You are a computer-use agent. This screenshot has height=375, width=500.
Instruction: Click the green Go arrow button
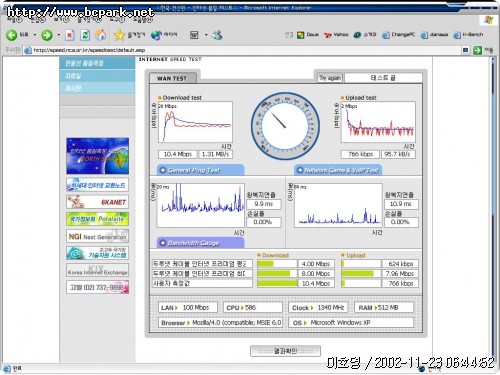point(477,50)
